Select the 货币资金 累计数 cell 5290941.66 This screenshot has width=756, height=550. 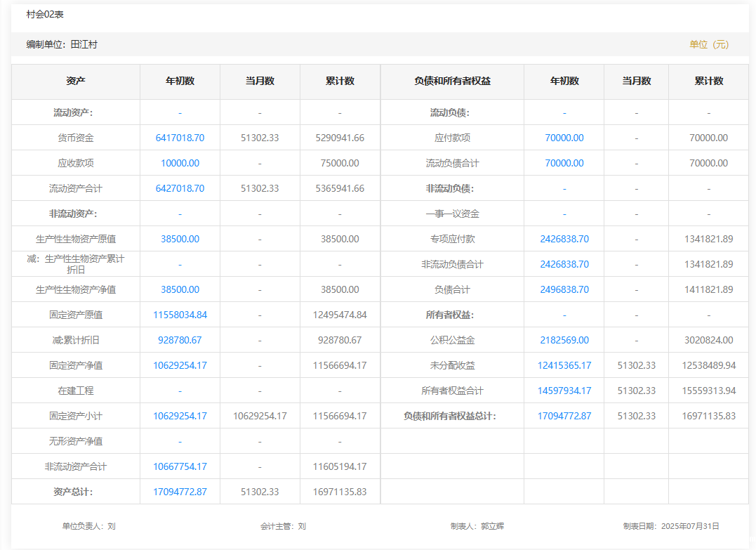(x=340, y=138)
